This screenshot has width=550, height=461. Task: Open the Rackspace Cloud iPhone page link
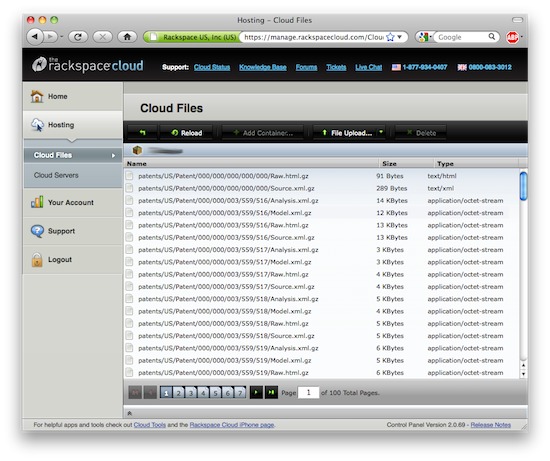232,425
